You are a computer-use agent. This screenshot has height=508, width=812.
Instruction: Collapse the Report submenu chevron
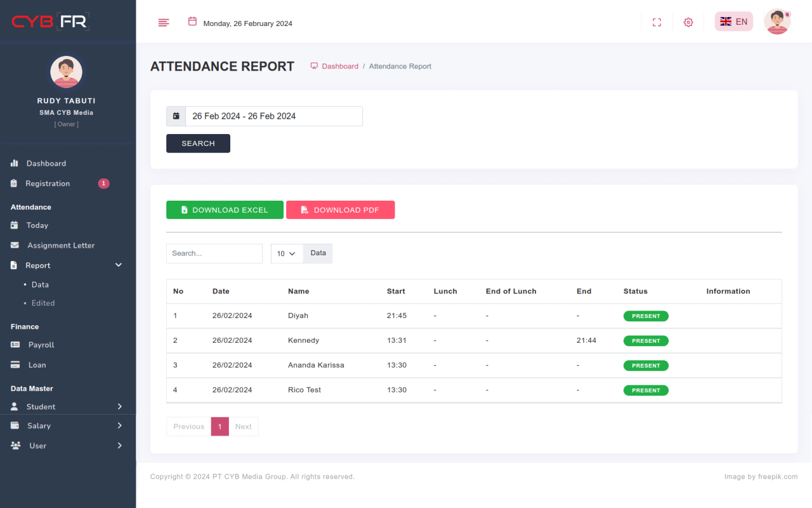coord(119,265)
